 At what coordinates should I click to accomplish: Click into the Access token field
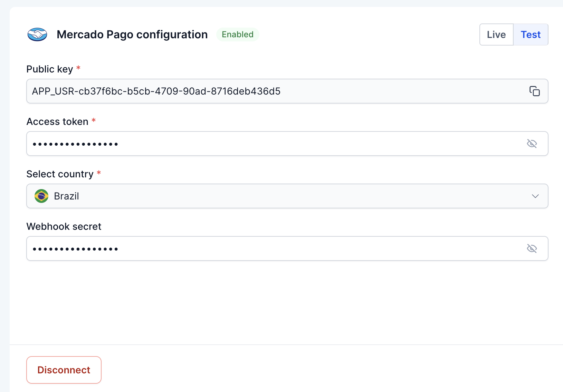click(287, 144)
